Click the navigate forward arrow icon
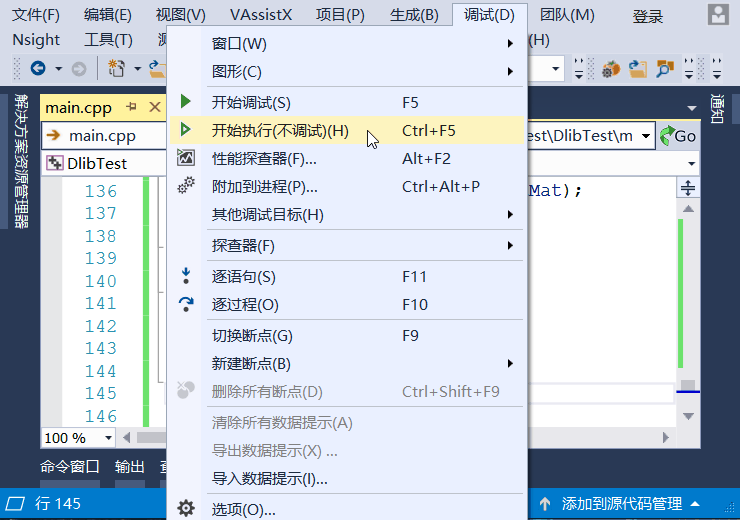The image size is (740, 520). pos(79,69)
